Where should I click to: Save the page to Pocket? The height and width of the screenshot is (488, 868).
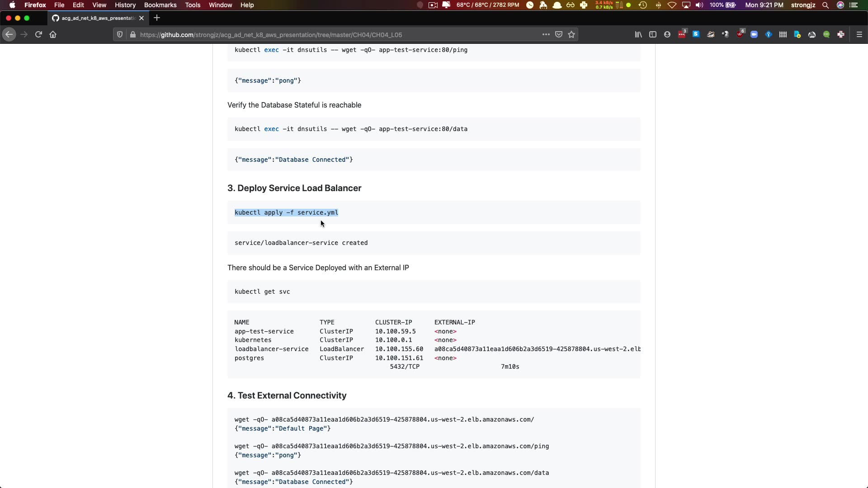(x=559, y=34)
